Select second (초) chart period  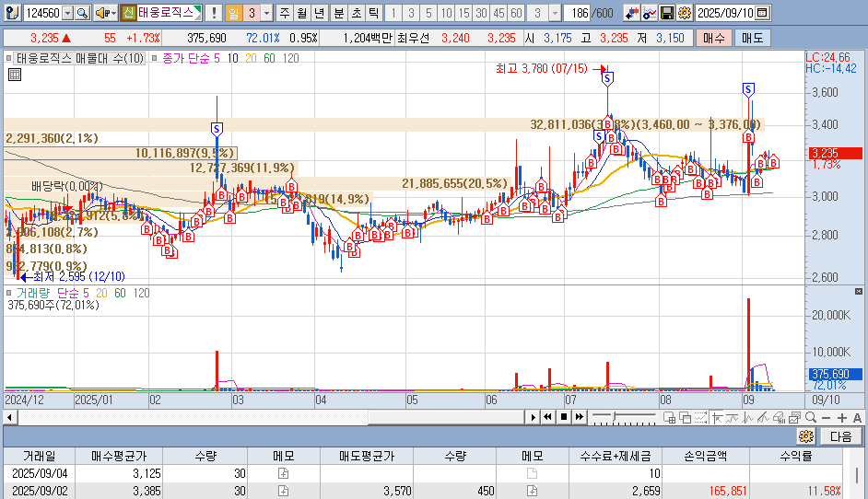click(357, 13)
